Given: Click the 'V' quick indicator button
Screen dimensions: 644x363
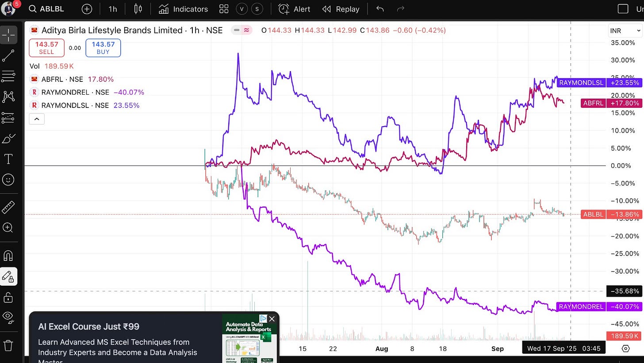Looking at the screenshot, I should [242, 9].
